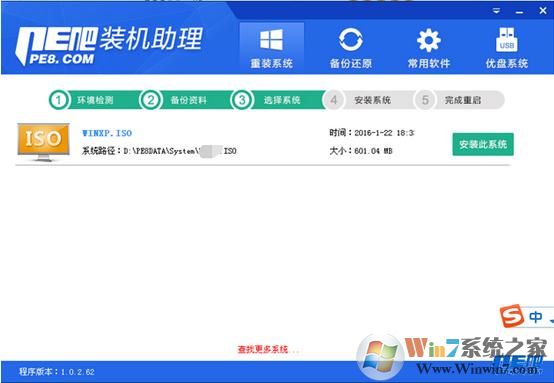Image resolution: width=554 pixels, height=383 pixels.
Task: Click the 系统路径 path text
Action: (x=159, y=151)
